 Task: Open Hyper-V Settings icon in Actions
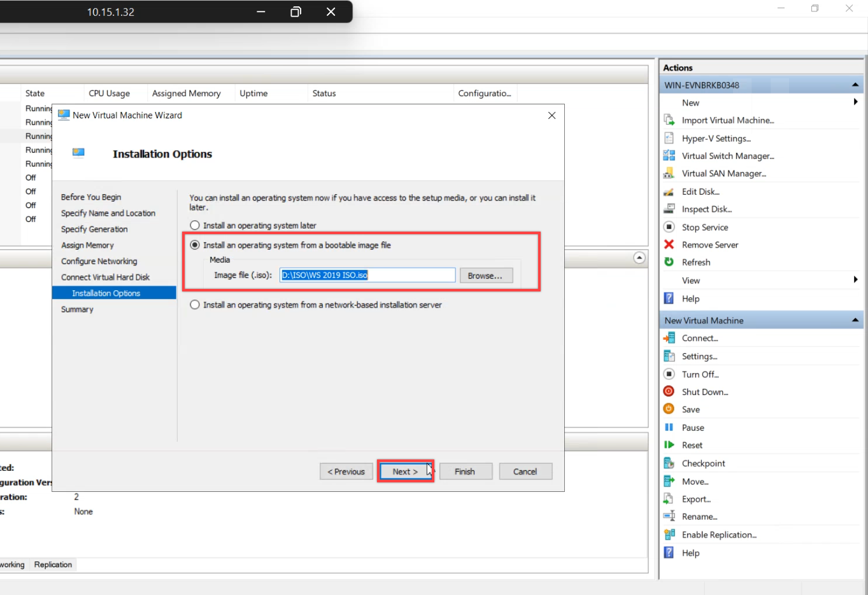point(669,138)
